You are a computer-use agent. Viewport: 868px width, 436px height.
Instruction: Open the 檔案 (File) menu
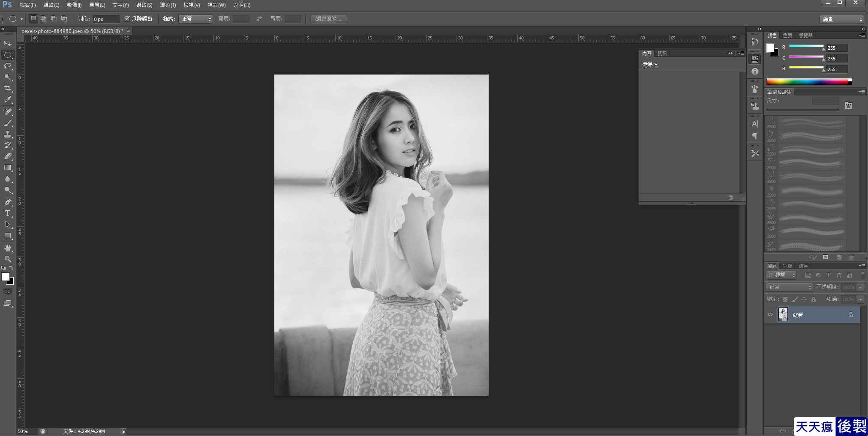28,5
